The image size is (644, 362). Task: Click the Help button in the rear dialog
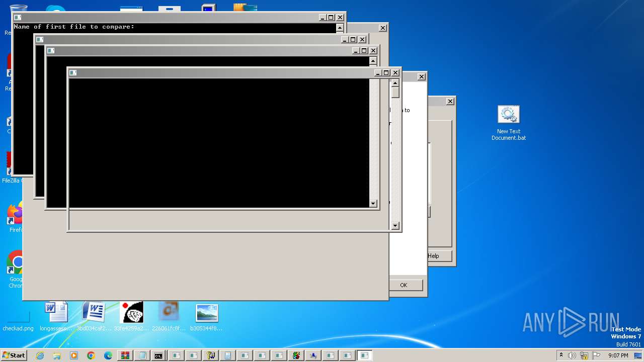click(433, 256)
